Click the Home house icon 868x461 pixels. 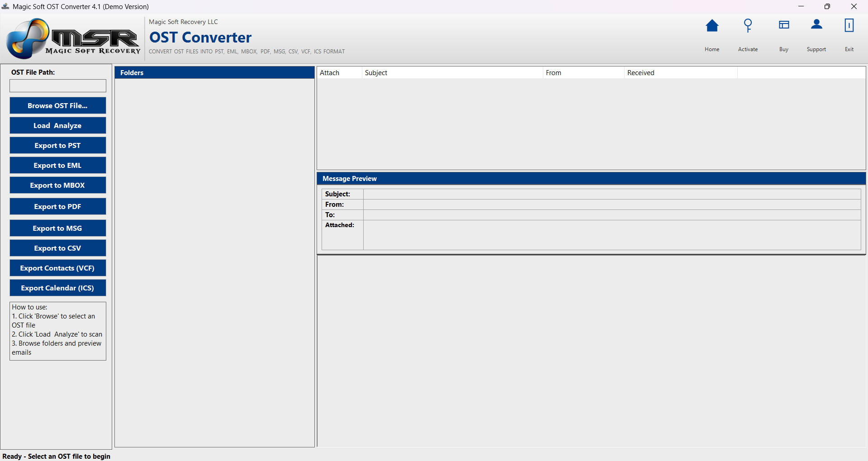(x=712, y=26)
